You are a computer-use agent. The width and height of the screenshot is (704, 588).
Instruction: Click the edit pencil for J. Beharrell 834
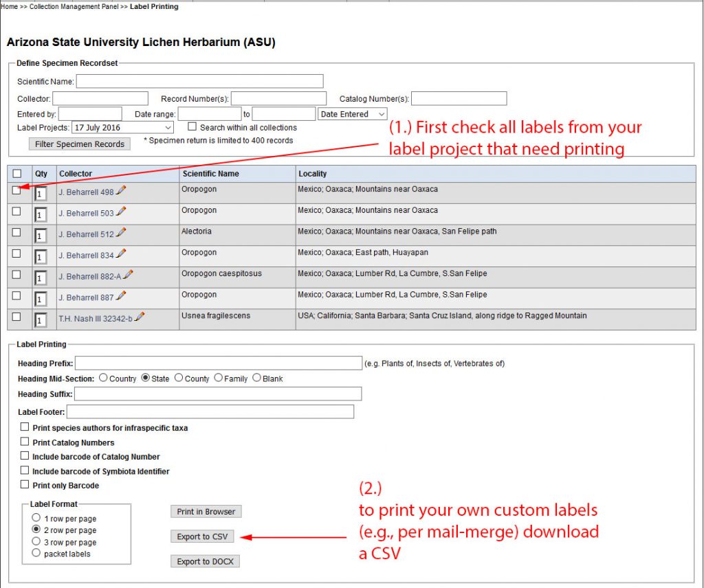121,254
